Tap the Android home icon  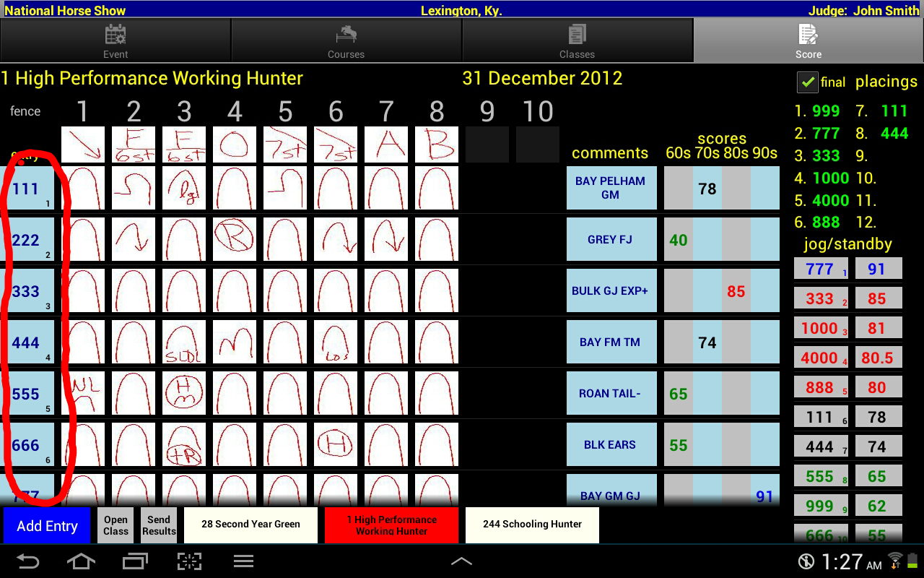(80, 561)
